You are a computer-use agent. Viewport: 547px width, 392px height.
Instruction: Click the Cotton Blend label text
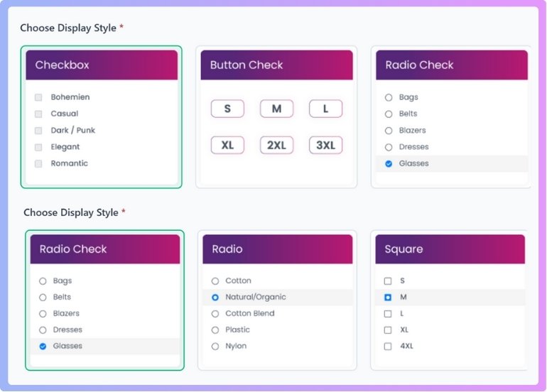(250, 314)
